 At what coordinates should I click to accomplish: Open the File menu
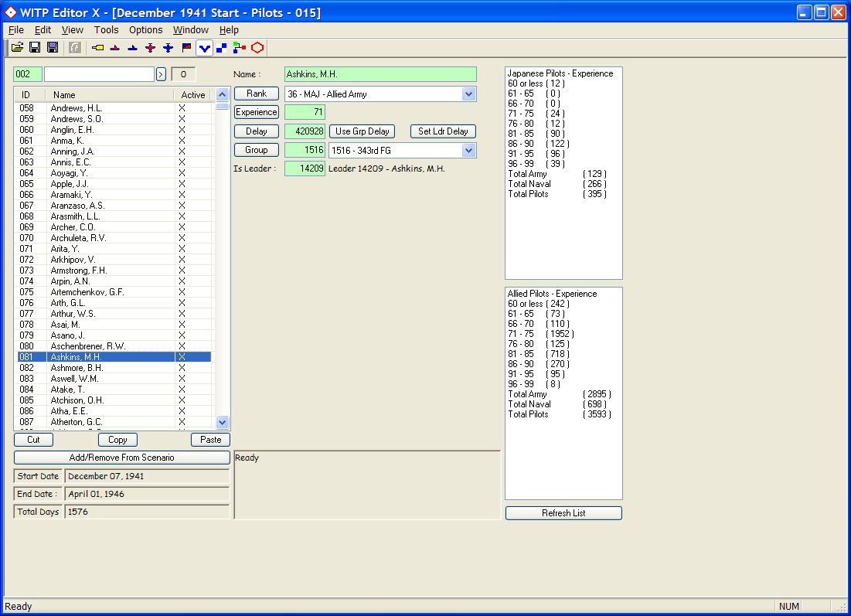pyautogui.click(x=15, y=30)
